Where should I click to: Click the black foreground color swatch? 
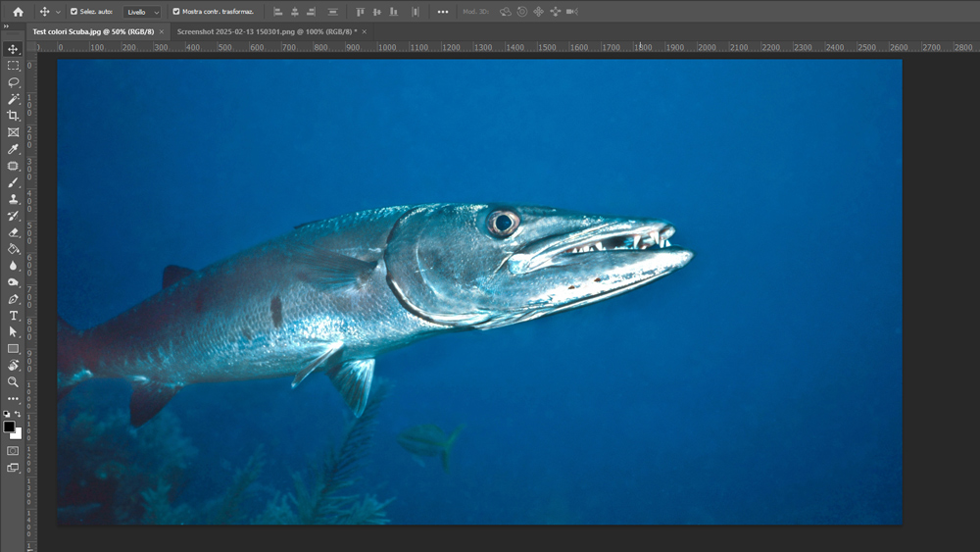point(9,427)
